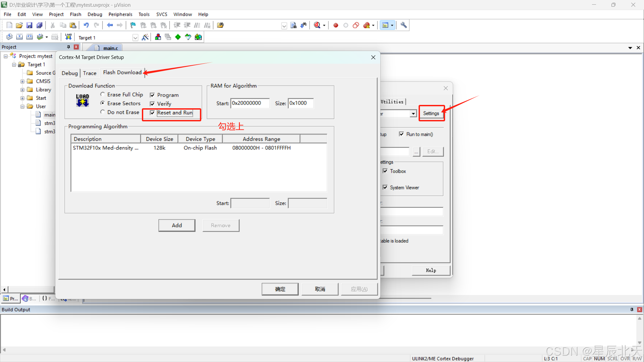
Task: Collapse the User folder node
Action: [22, 107]
